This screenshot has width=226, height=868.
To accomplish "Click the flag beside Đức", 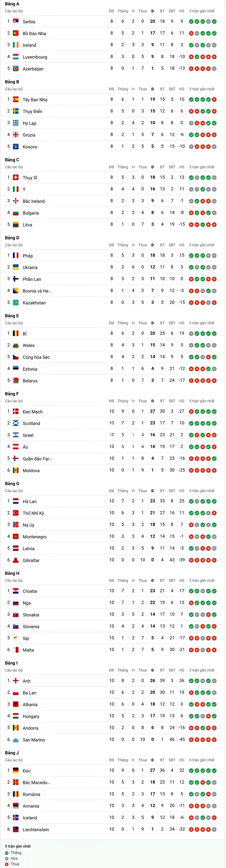I will tap(15, 770).
